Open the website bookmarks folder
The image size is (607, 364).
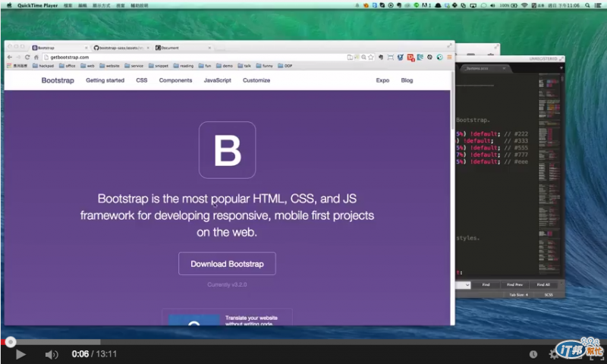(x=109, y=66)
